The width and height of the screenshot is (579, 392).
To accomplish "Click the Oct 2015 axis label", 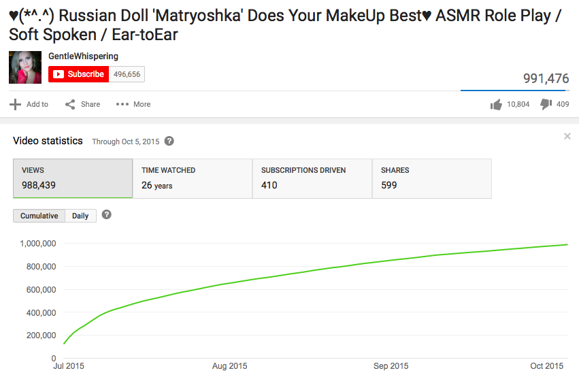I will (x=546, y=365).
